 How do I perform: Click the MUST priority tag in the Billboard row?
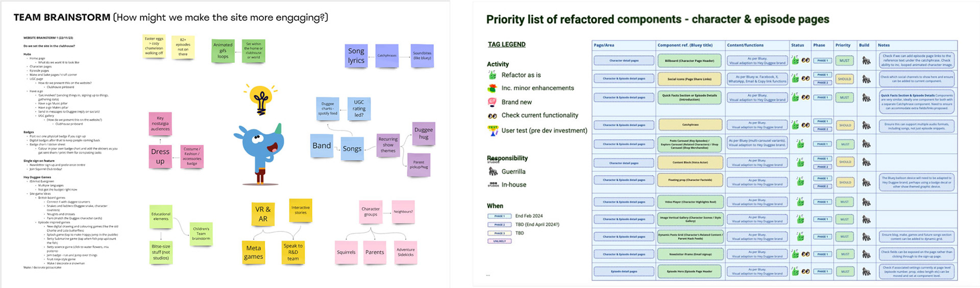coord(845,61)
